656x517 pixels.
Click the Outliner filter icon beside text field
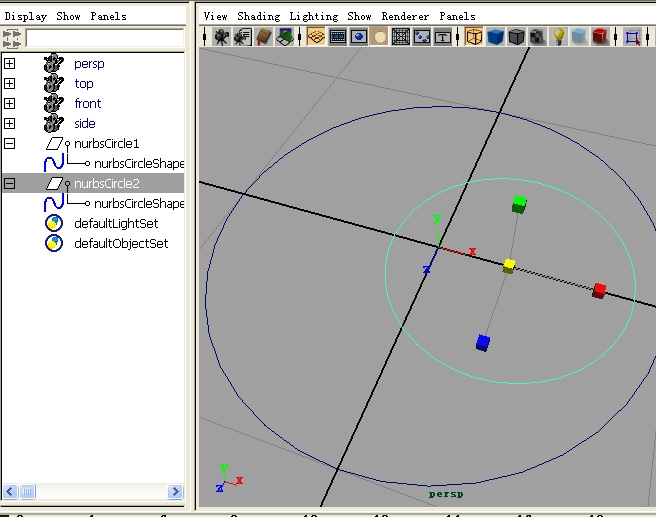11,38
